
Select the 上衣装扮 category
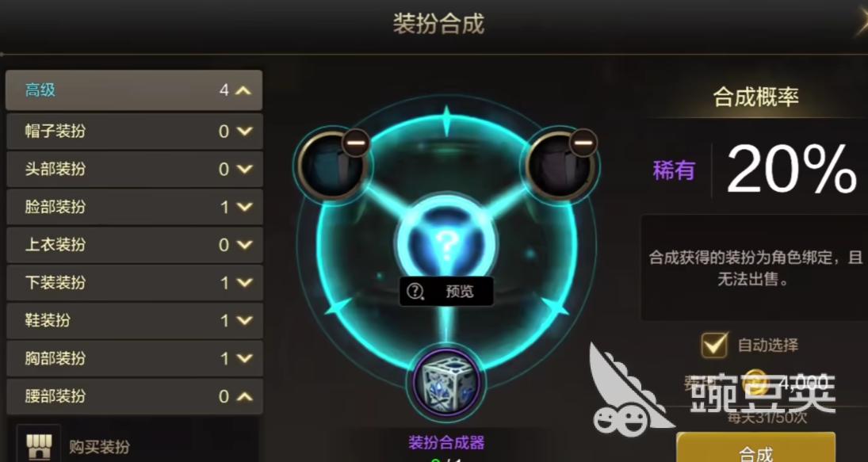pos(135,245)
